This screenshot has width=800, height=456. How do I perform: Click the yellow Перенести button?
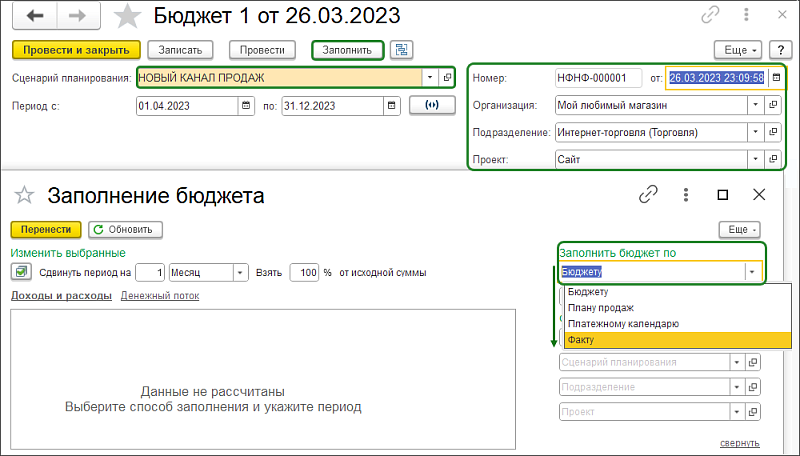pos(45,229)
